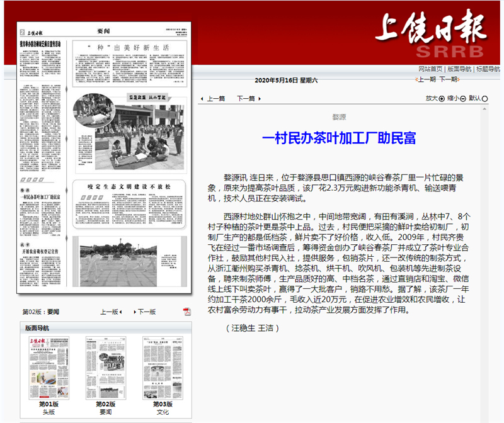Click the 上饶日报 SRRB logo
Image resolution: width=504 pixels, height=423 pixels.
click(x=431, y=35)
